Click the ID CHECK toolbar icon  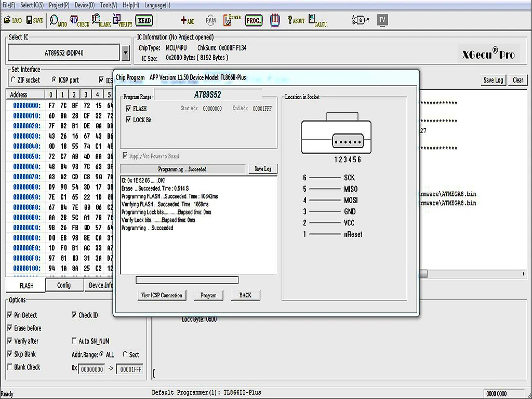tap(79, 21)
